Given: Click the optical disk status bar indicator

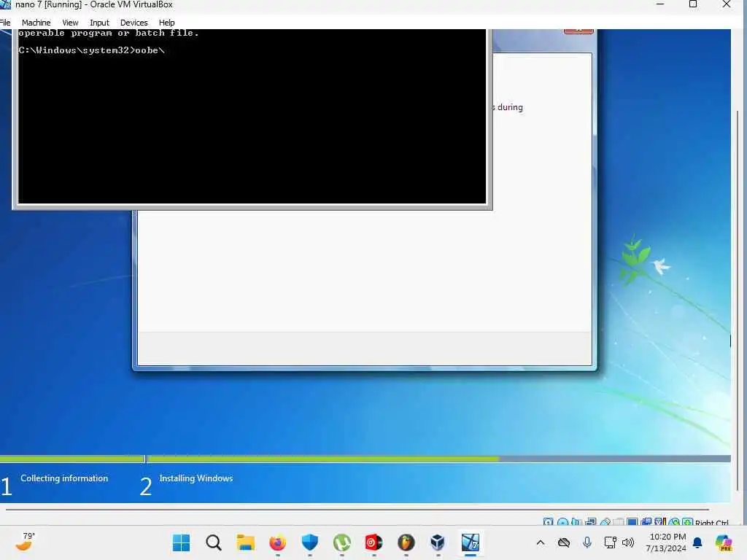Looking at the screenshot, I should pyautogui.click(x=562, y=522).
